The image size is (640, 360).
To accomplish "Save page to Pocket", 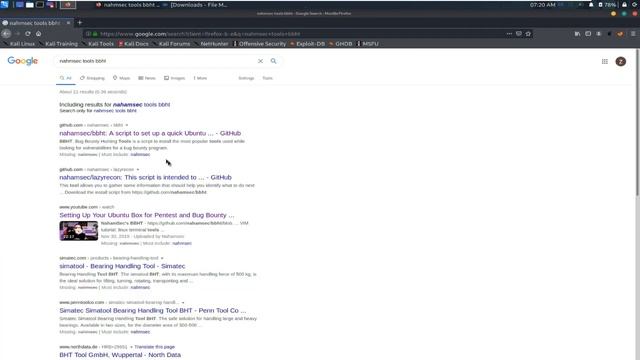I will tap(519, 34).
